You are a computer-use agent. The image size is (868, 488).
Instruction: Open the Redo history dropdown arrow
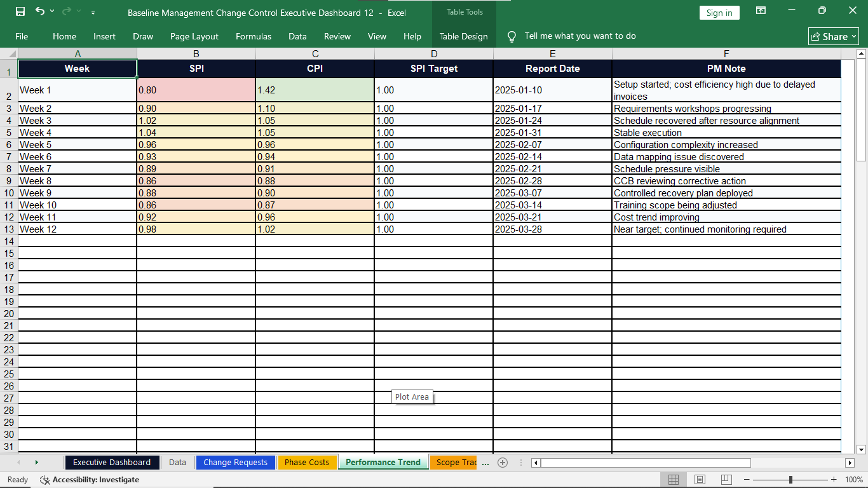coord(79,12)
